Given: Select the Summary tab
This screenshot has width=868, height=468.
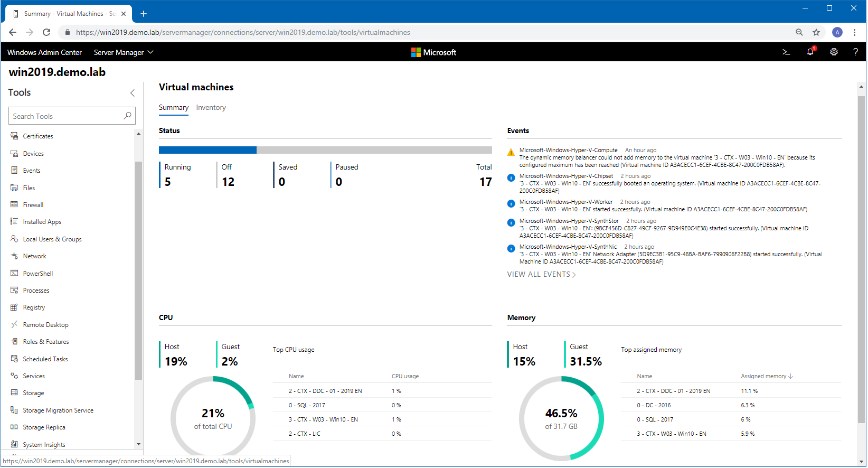Looking at the screenshot, I should click(x=173, y=108).
